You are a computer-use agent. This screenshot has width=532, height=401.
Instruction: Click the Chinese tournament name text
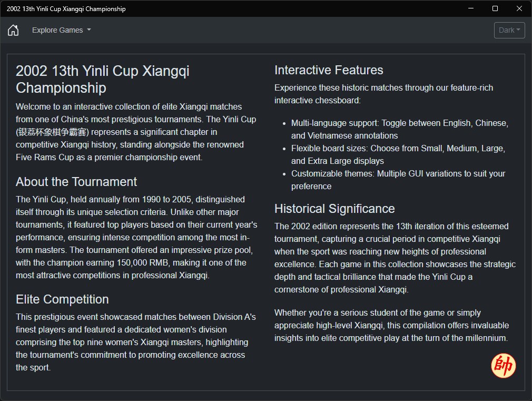(52, 132)
